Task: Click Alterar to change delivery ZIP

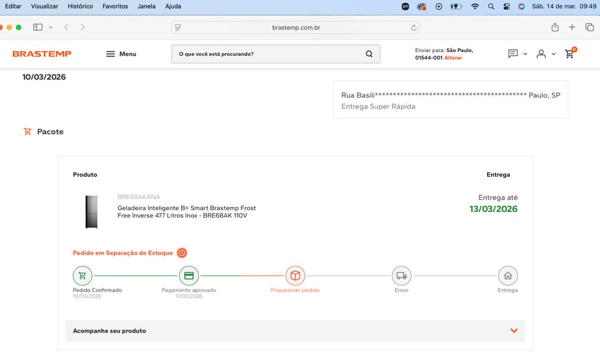Action: click(x=453, y=58)
